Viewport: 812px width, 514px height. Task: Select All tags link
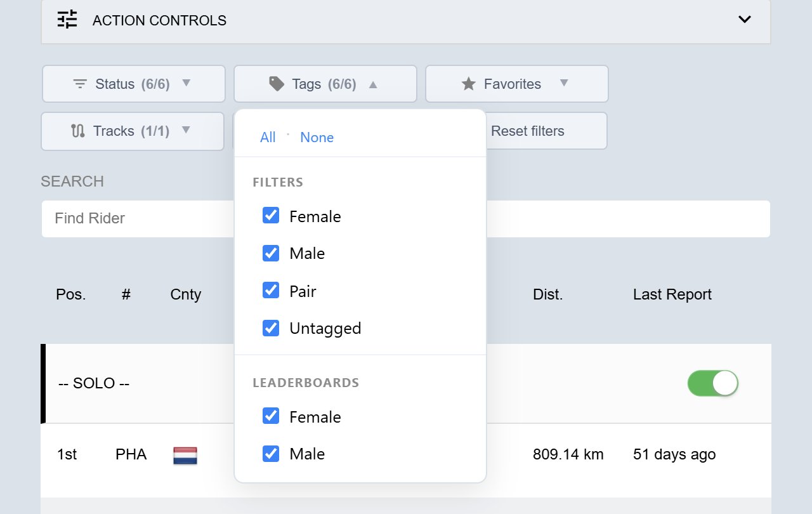268,138
